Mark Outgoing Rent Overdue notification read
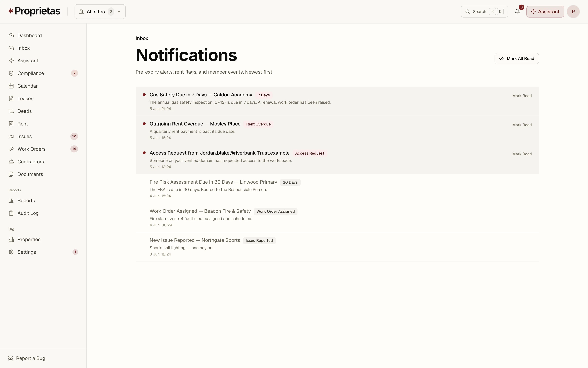The height and width of the screenshot is (368, 588). (x=522, y=125)
